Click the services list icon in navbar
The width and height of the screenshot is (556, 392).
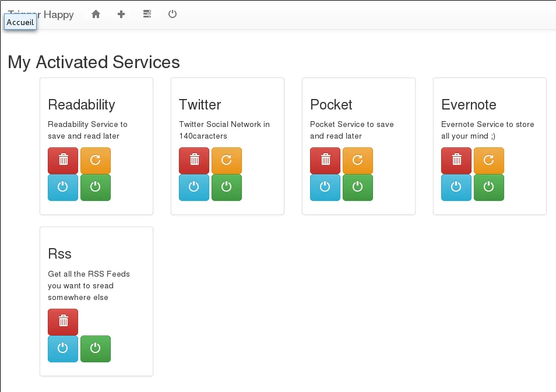click(147, 13)
